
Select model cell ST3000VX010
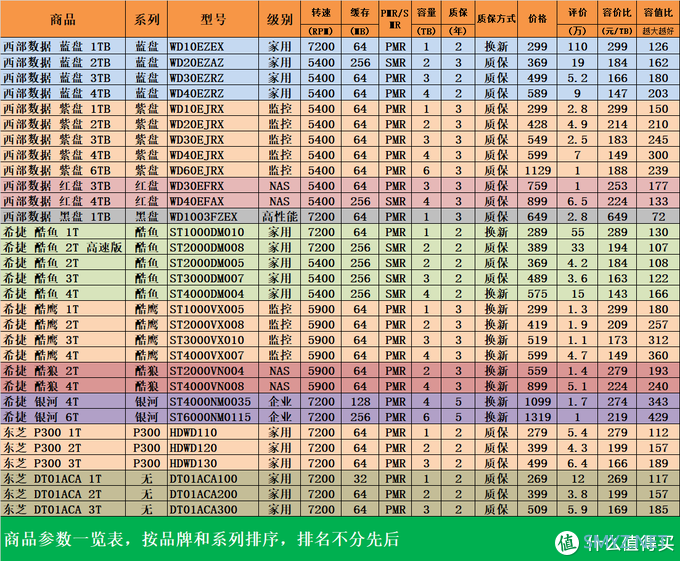[x=213, y=340]
